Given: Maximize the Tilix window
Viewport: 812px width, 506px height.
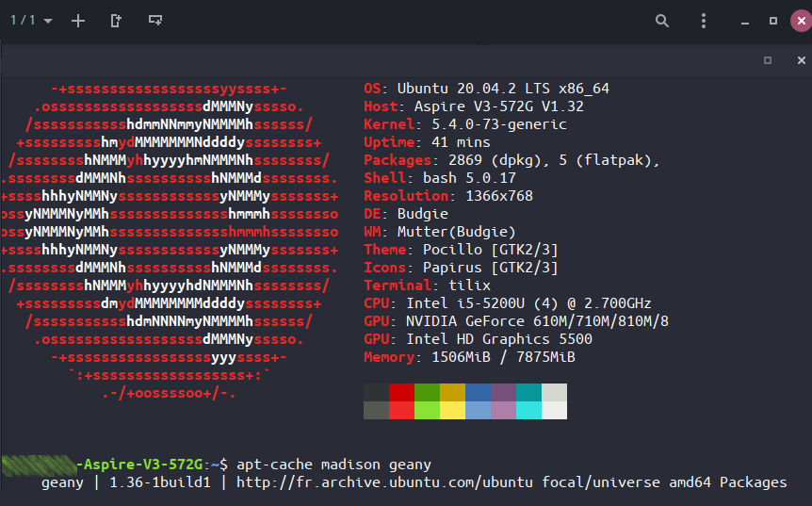Looking at the screenshot, I should pyautogui.click(x=773, y=21).
